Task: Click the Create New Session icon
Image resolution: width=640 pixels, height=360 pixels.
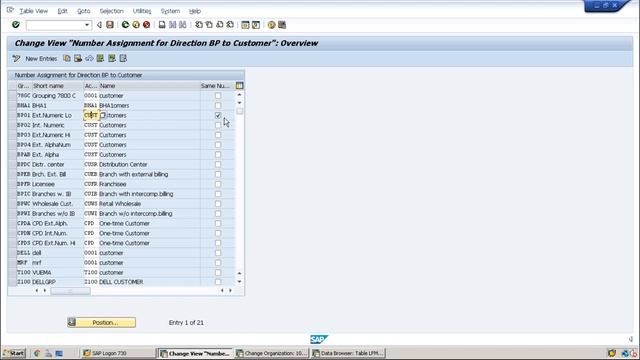Action: [245, 25]
